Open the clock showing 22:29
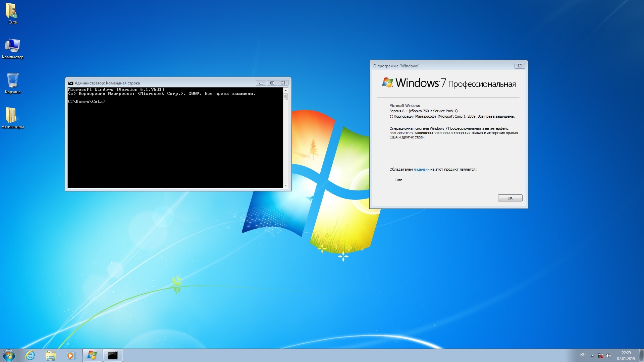 click(x=626, y=356)
